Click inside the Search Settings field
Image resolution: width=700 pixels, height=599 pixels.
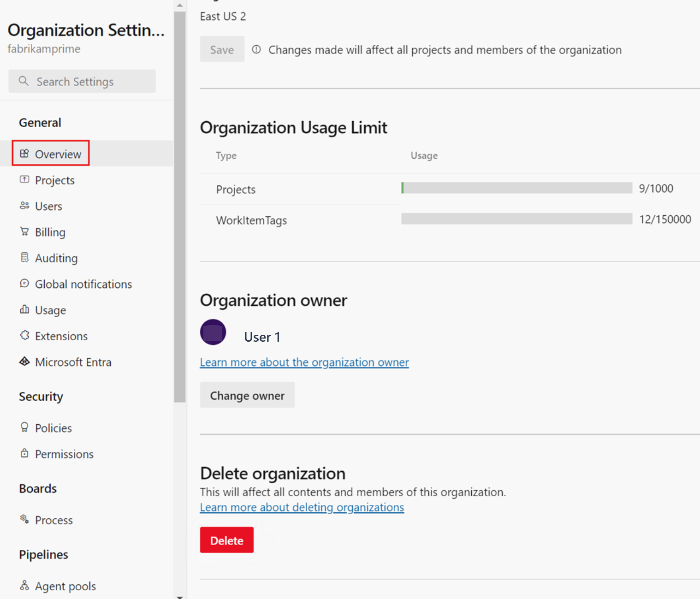(82, 81)
